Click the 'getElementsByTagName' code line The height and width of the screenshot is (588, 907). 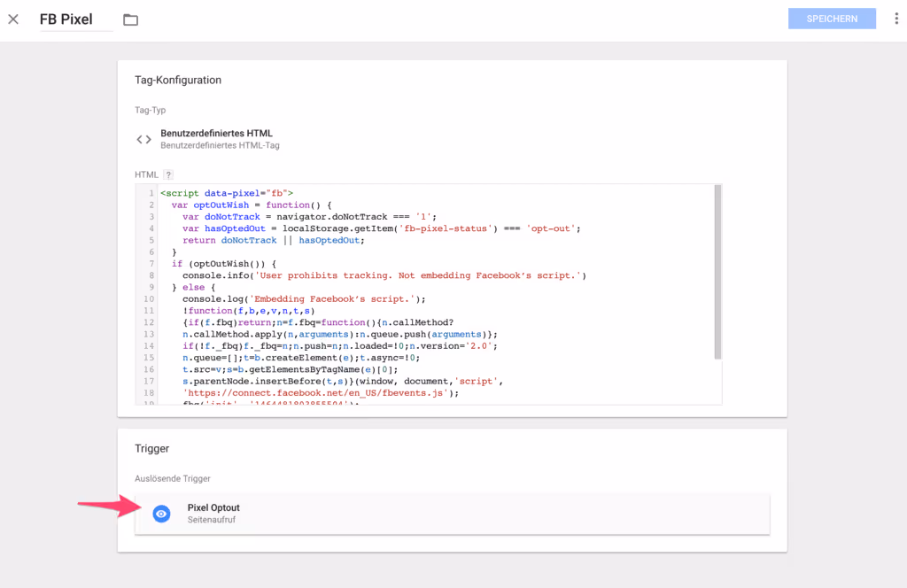290,369
